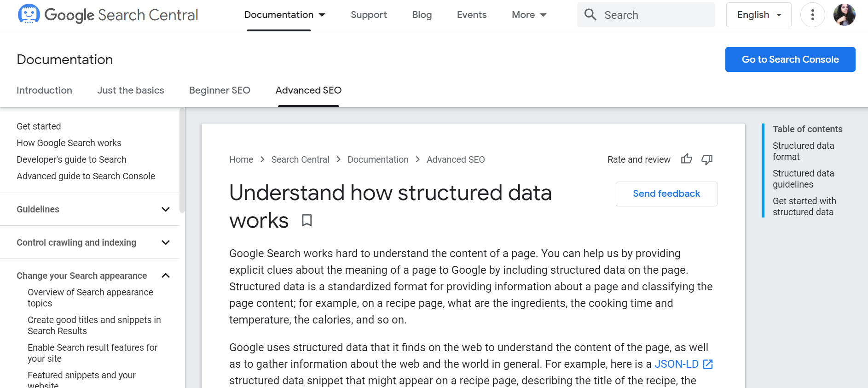Screen dimensions: 868x388
Task: Click the Rate and review label
Action: point(639,159)
